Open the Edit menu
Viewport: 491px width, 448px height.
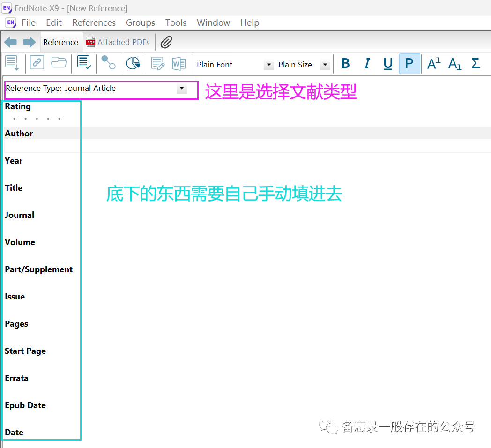[53, 22]
